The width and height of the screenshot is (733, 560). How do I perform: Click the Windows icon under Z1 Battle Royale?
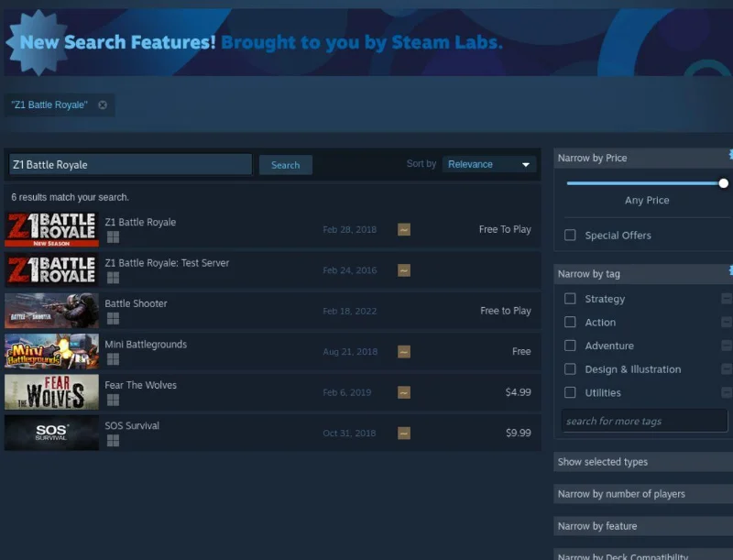113,237
